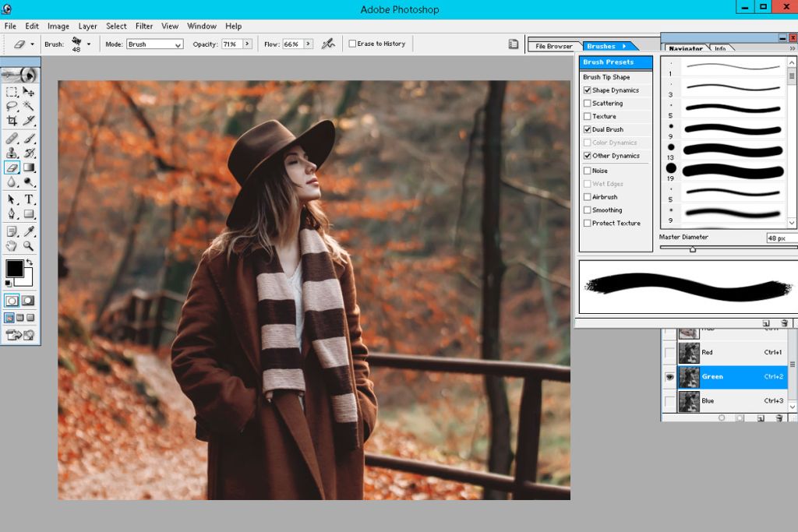Select the Lasso tool
Screen dimensions: 798x532
tap(11, 106)
